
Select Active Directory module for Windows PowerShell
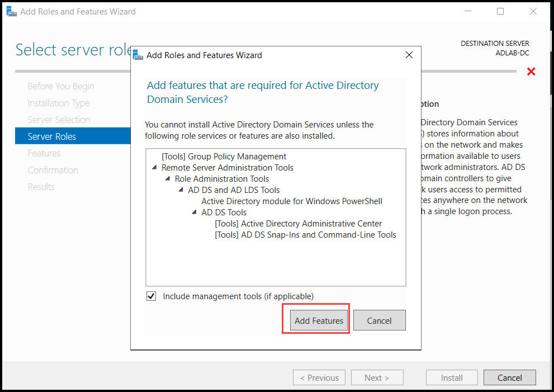(291, 201)
